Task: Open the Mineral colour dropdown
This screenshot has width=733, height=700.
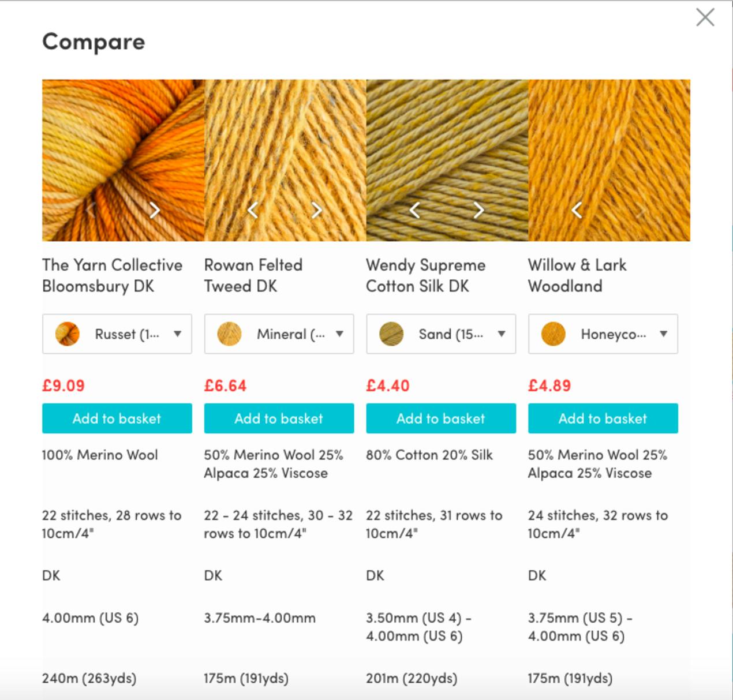Action: pyautogui.click(x=279, y=334)
